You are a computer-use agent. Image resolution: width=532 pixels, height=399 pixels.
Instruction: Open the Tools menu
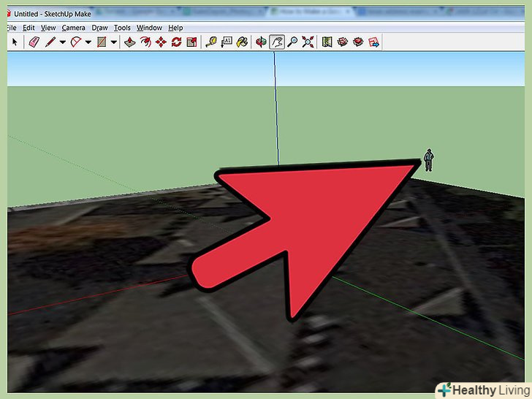pyautogui.click(x=122, y=28)
